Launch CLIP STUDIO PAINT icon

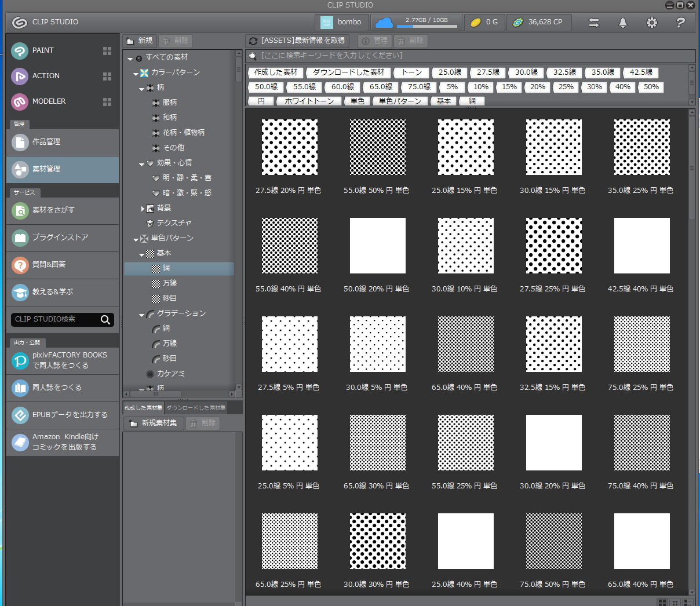(x=20, y=51)
